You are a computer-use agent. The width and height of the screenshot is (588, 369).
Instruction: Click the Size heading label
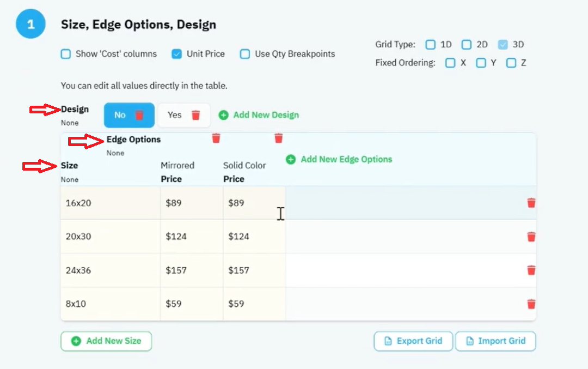(x=69, y=166)
